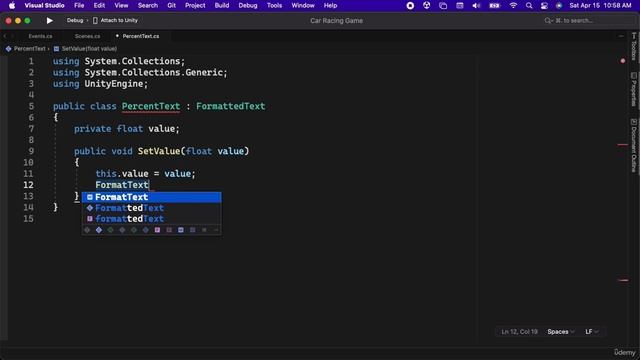Image resolution: width=640 pixels, height=360 pixels.
Task: Open the Edit menu
Action: click(99, 6)
